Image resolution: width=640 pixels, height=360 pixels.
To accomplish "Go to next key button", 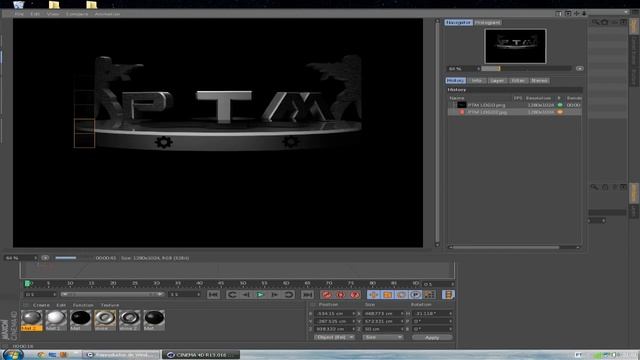I will 289,294.
